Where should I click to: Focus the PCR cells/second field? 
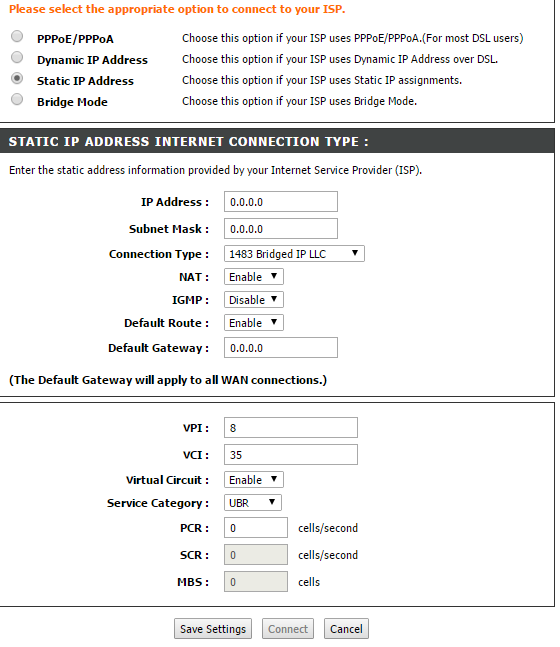point(256,528)
